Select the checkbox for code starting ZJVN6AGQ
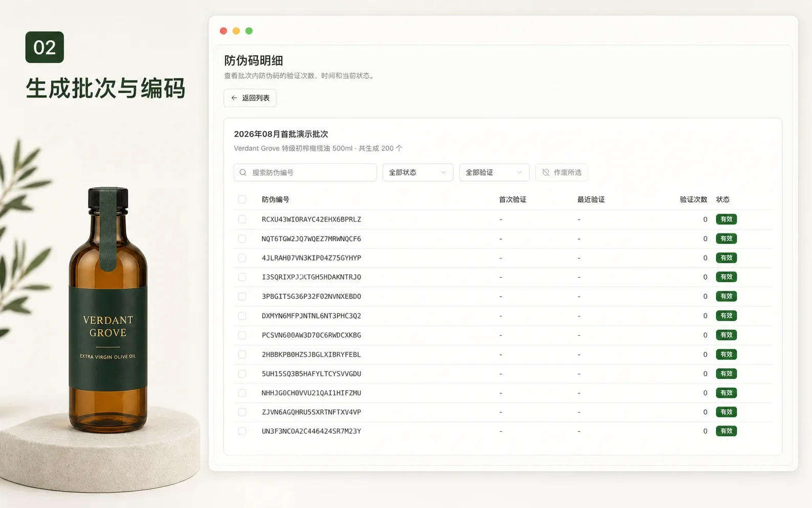The image size is (812, 508). 242,412
